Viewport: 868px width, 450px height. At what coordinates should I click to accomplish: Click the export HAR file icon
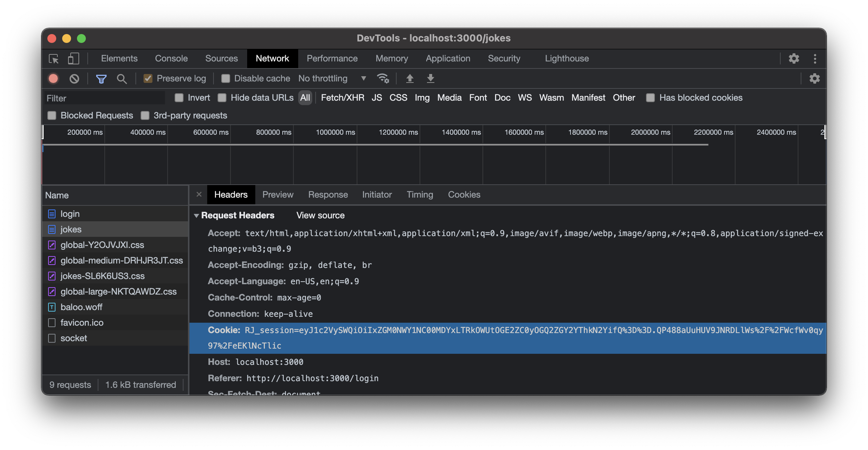(430, 77)
